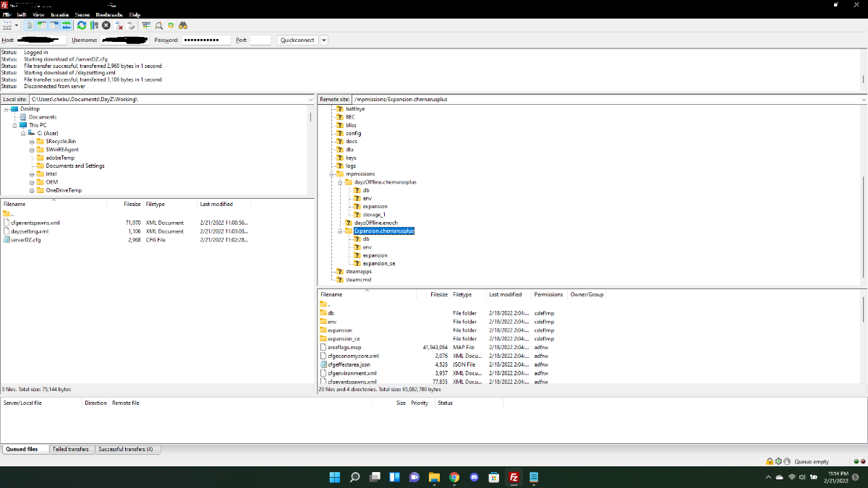The width and height of the screenshot is (868, 488).
Task: Open the Local site path dropdown
Action: (x=312, y=99)
